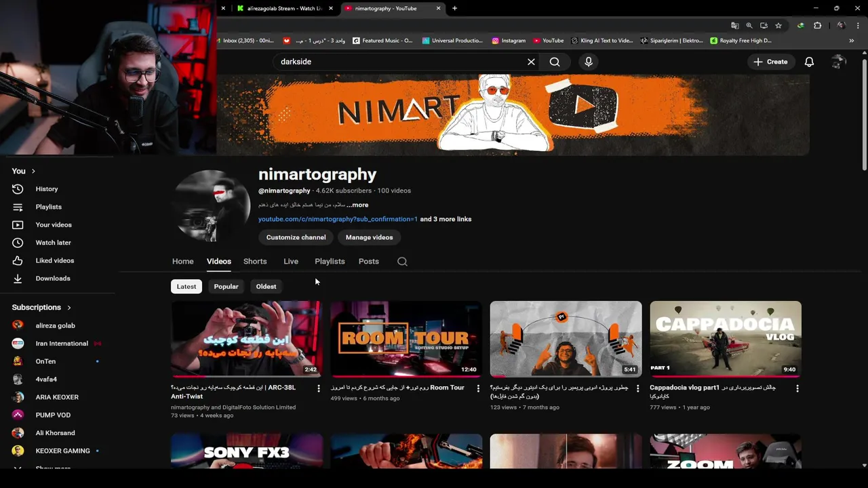Open the ARC-38L Anti-Twist video thumbnail
Screen dimensions: 868x488
247,339
